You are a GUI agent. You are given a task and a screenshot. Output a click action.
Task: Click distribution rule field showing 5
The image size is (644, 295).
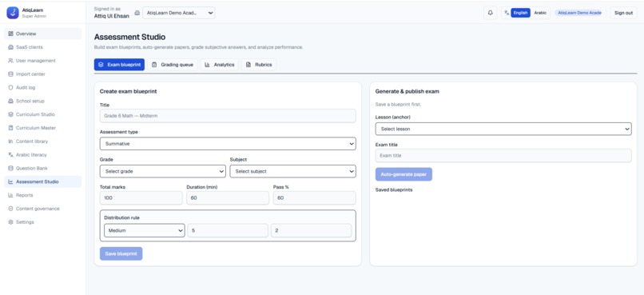coord(228,230)
